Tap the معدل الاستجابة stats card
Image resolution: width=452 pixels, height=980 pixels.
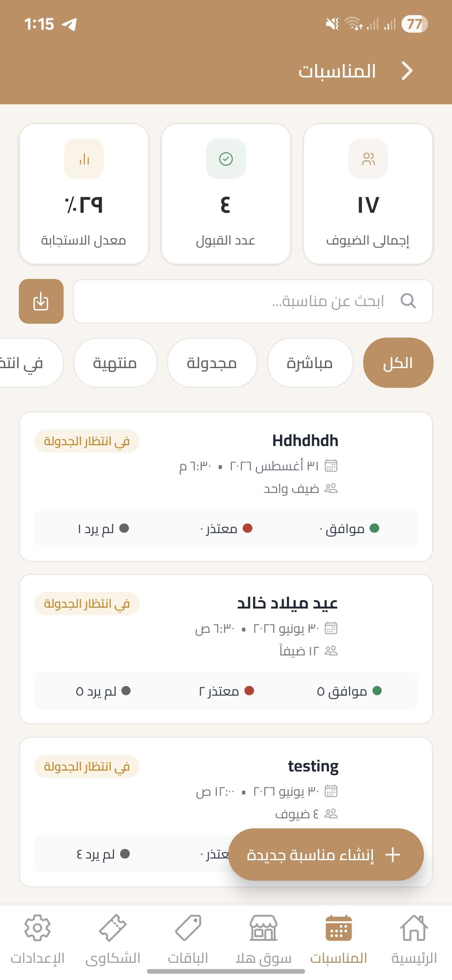tap(84, 194)
